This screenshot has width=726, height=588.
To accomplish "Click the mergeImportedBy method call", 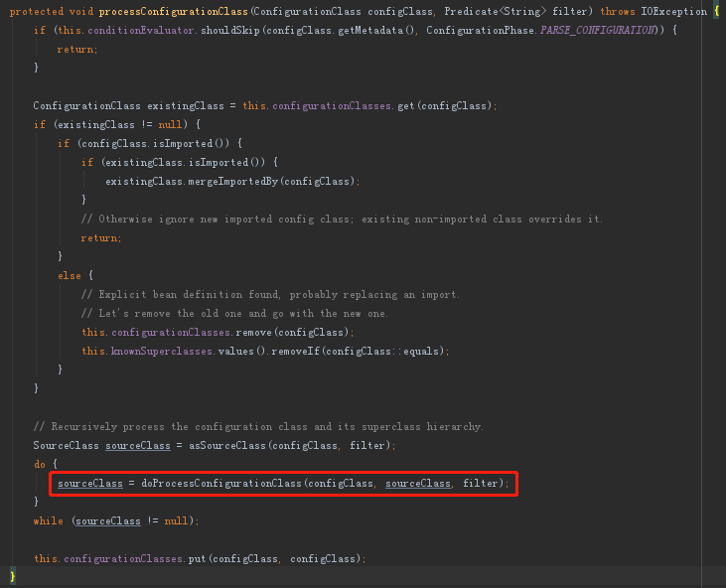I will 232,181.
